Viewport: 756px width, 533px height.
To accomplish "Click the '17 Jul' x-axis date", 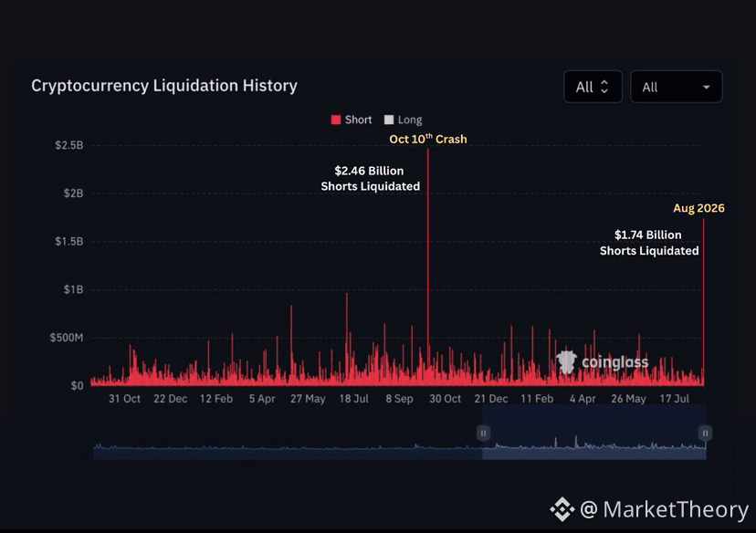I will [674, 399].
